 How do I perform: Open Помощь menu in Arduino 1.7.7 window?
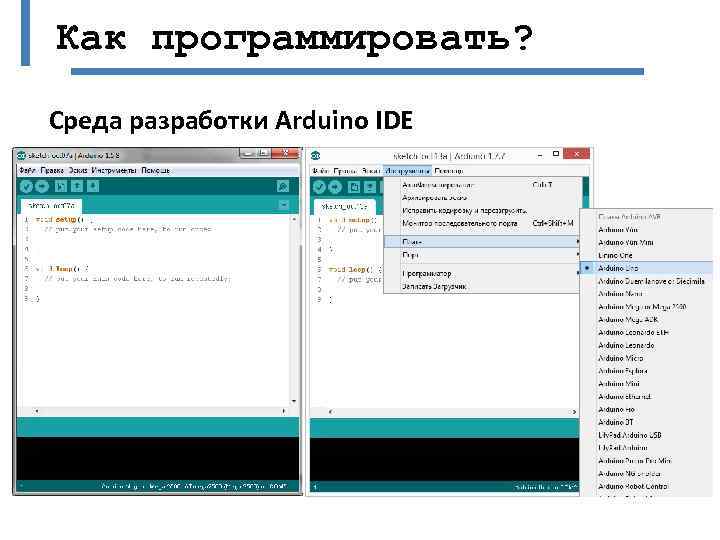click(x=449, y=171)
